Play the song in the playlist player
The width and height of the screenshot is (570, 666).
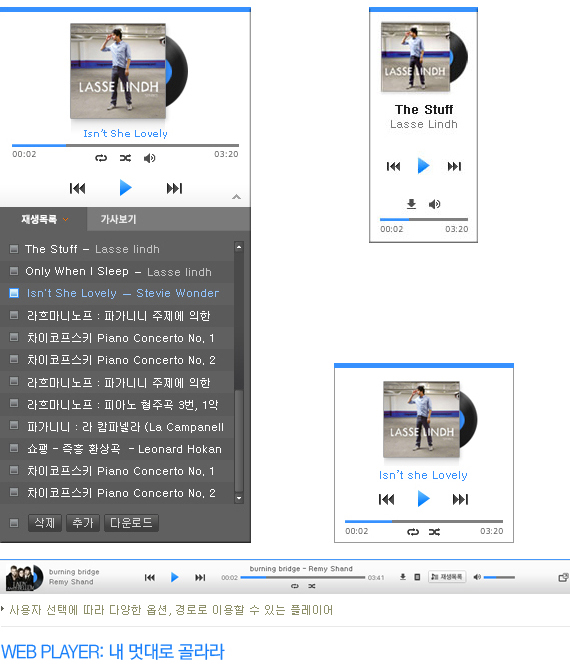125,188
